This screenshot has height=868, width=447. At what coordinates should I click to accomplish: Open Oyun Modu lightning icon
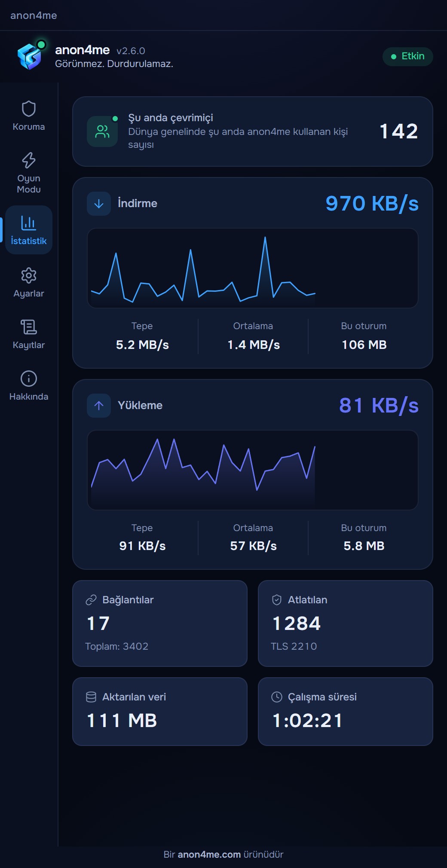29,160
